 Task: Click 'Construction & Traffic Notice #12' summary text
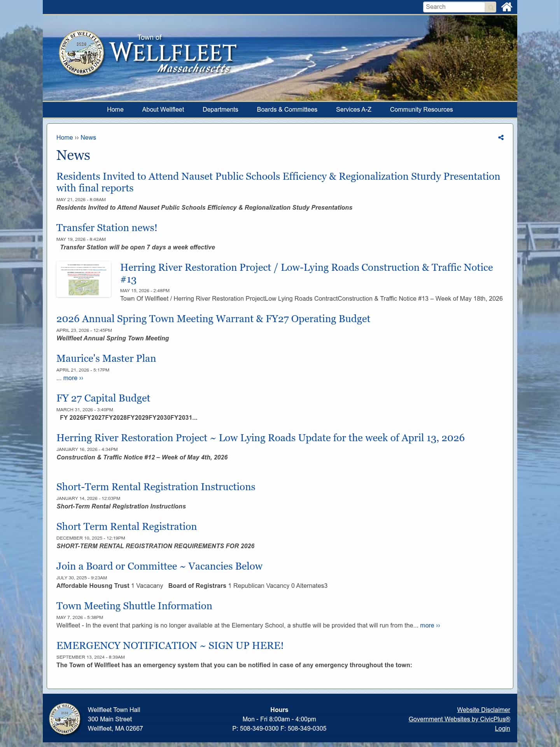tap(142, 457)
